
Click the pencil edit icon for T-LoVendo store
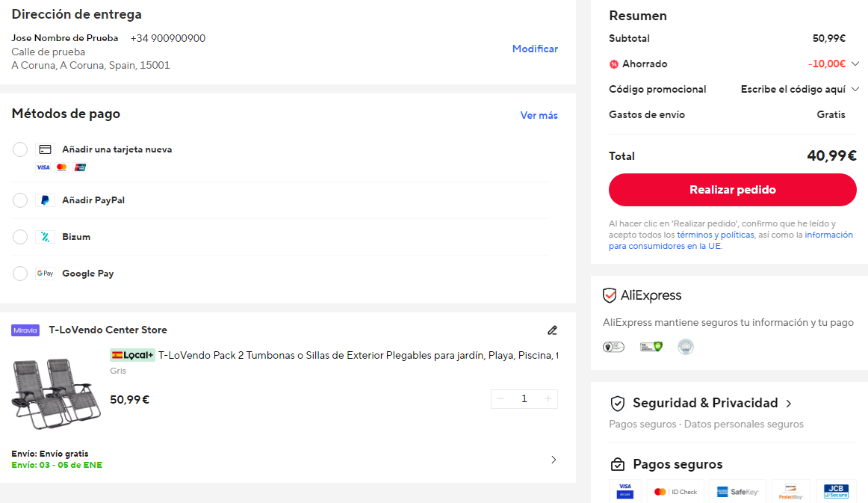pyautogui.click(x=552, y=330)
